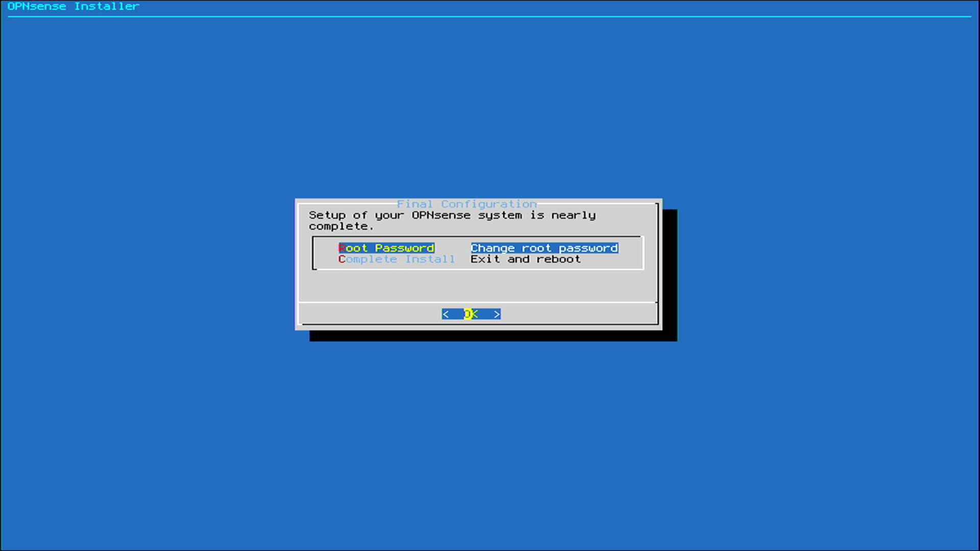Click the red R hotkey letter
Screen dimensions: 980x551
click(341, 248)
